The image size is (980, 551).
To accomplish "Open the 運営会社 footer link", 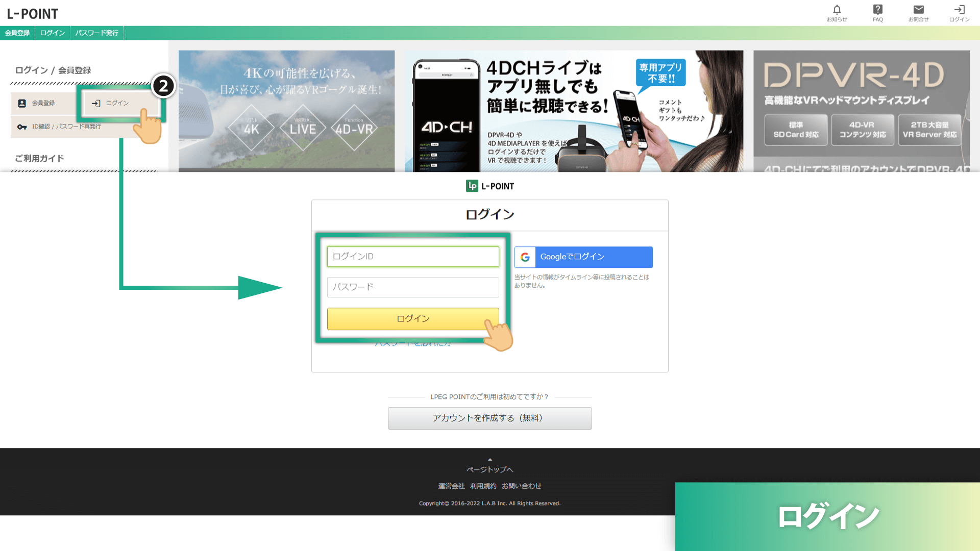I will [451, 486].
